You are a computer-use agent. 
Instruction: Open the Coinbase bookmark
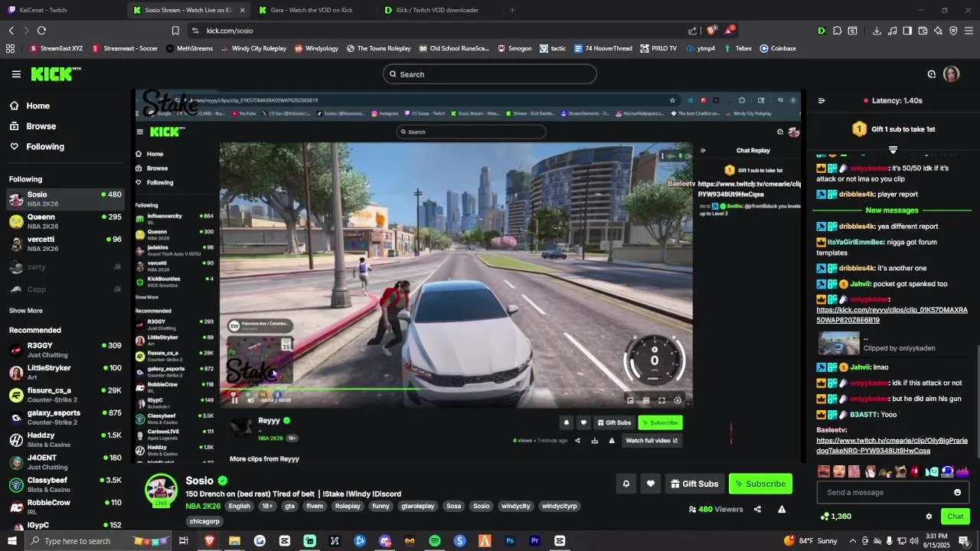778,48
